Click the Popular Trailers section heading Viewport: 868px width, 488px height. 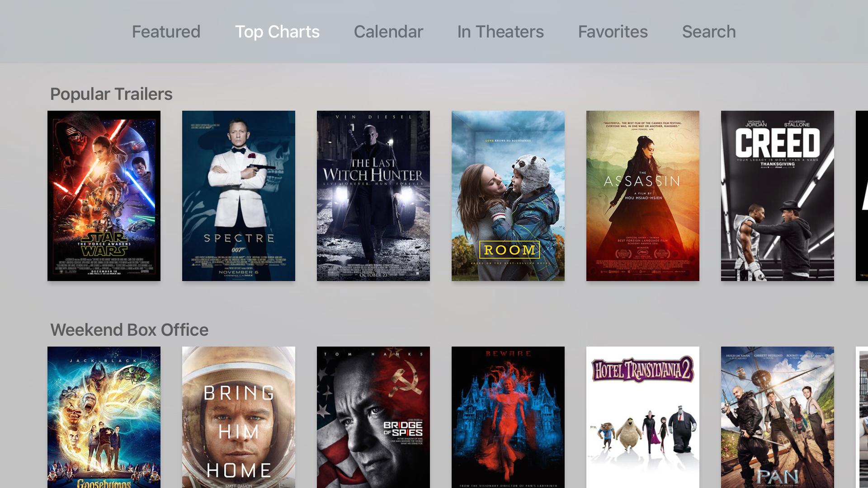point(111,94)
